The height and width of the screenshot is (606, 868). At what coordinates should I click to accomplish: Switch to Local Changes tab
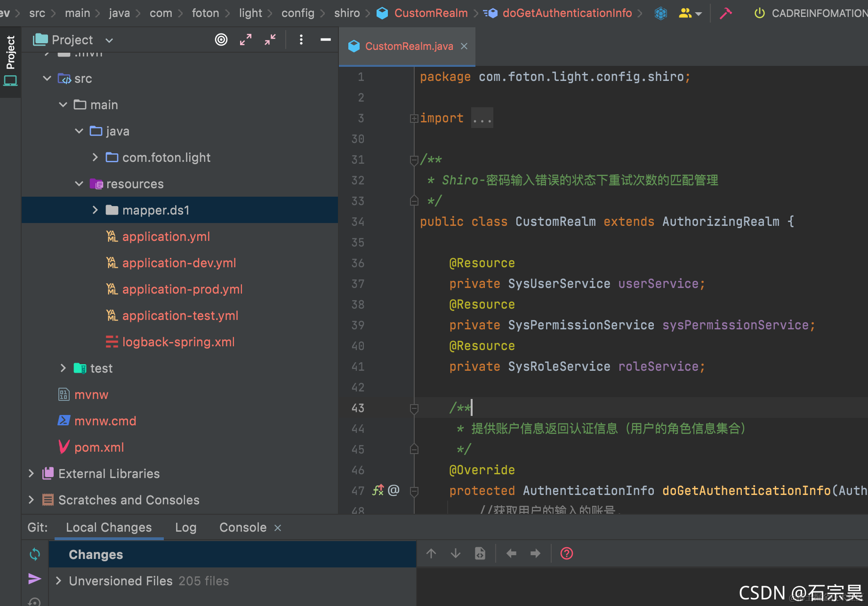(109, 527)
